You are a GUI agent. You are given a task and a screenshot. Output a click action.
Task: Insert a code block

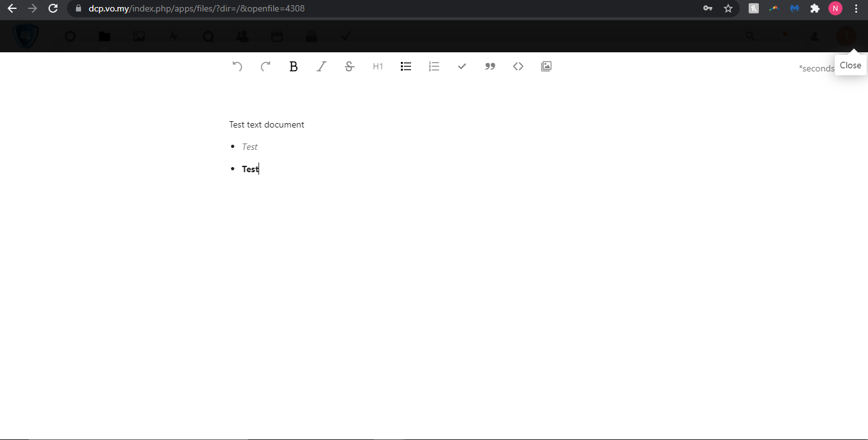pos(518,66)
